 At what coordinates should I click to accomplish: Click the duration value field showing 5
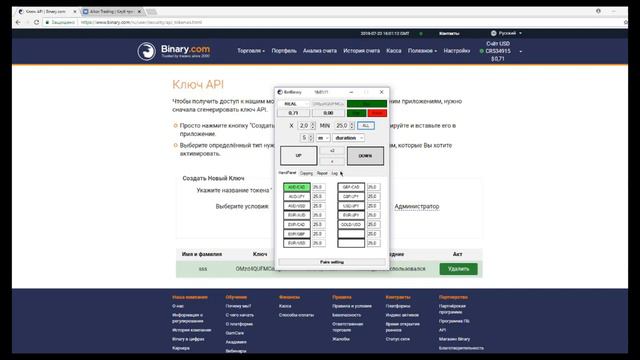tap(307, 138)
